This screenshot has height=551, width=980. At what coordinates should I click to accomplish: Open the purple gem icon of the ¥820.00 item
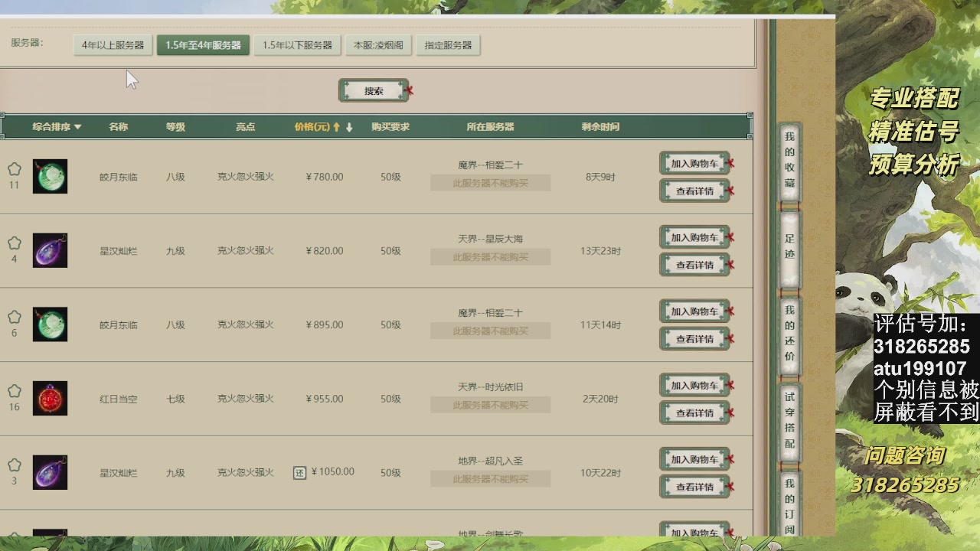pyautogui.click(x=50, y=250)
